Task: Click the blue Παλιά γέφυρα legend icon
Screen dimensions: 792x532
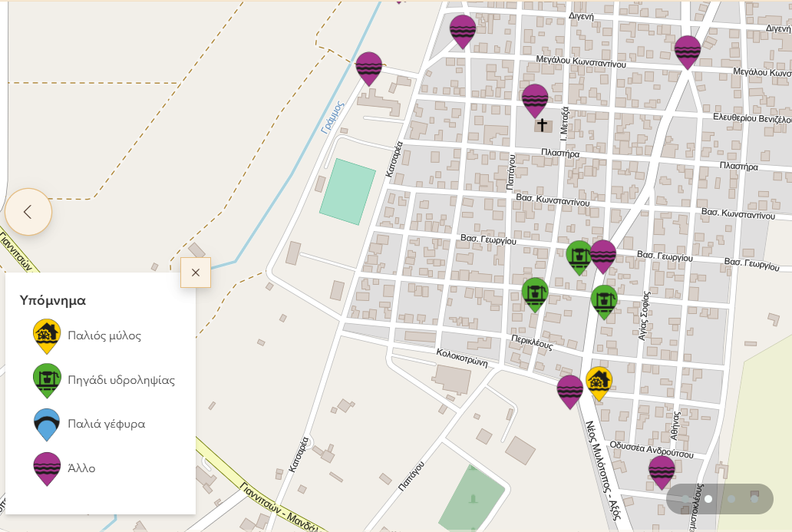Action: (47, 424)
